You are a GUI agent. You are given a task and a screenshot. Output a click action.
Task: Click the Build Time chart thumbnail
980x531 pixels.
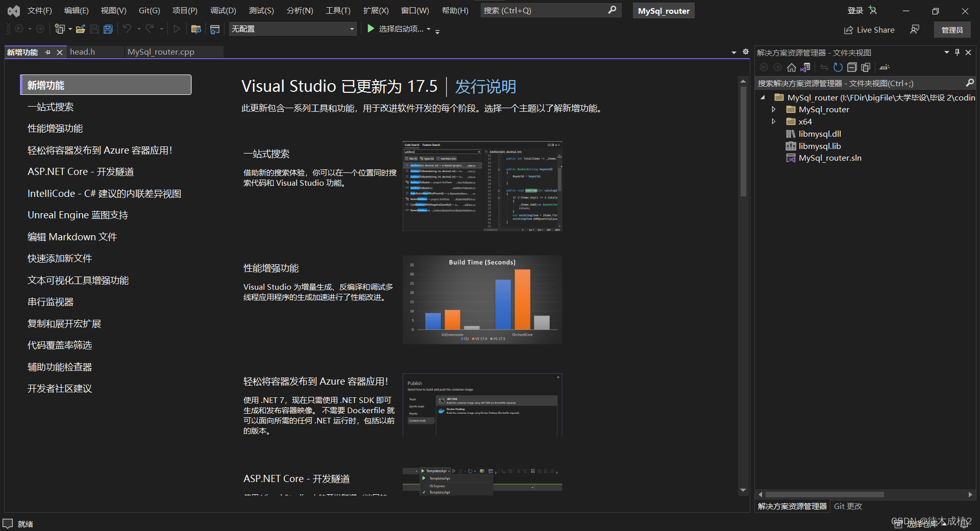click(482, 300)
